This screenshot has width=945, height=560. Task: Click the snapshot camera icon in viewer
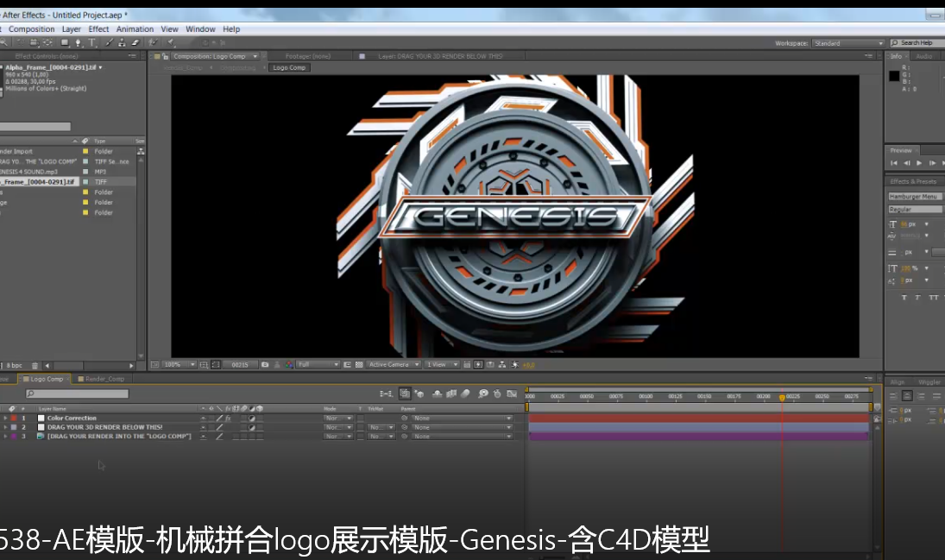click(265, 365)
